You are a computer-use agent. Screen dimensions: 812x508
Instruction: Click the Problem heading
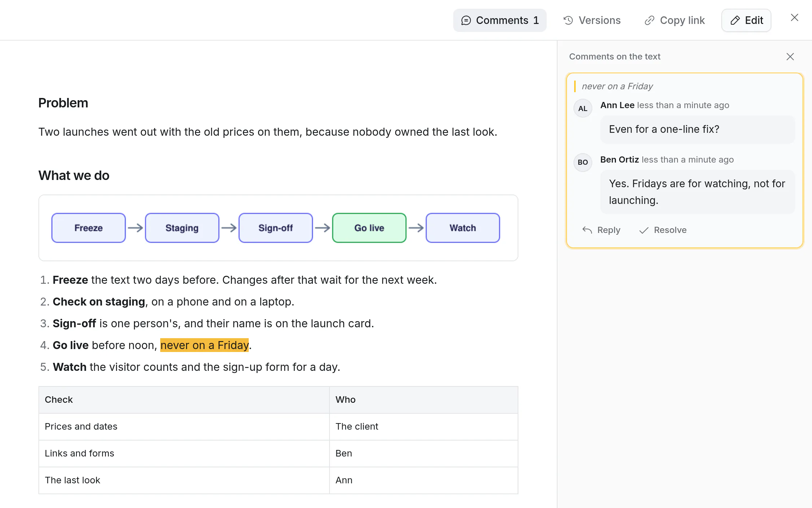click(63, 103)
